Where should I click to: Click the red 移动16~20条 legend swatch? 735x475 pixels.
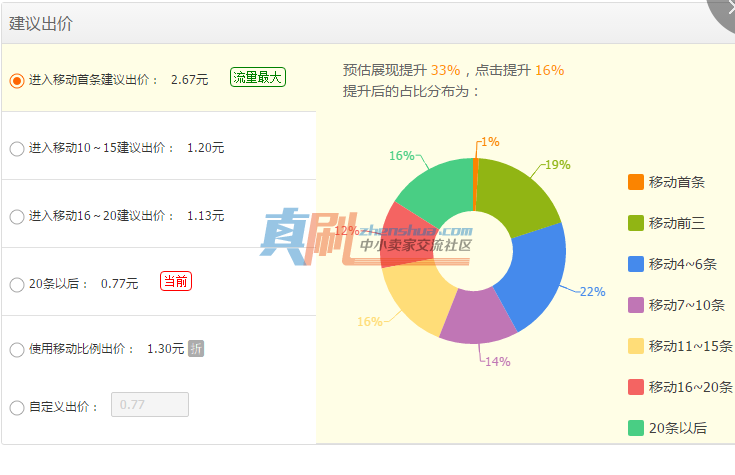636,387
